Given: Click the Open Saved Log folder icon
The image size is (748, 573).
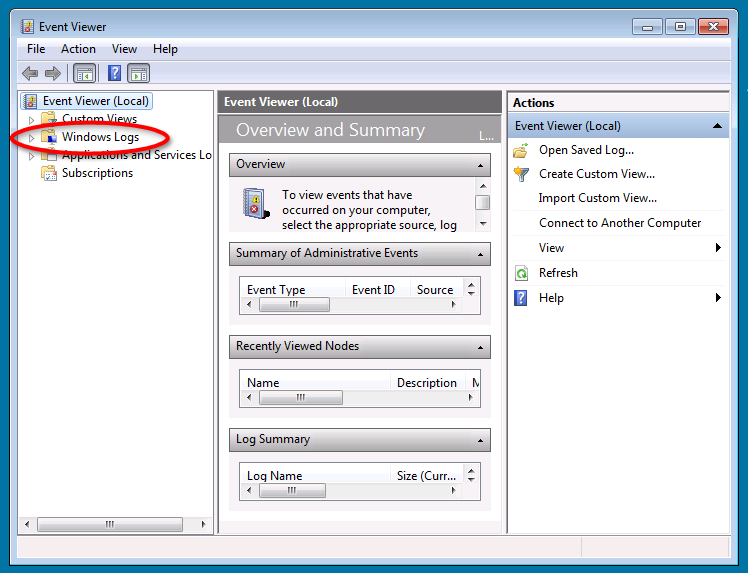Looking at the screenshot, I should point(521,150).
